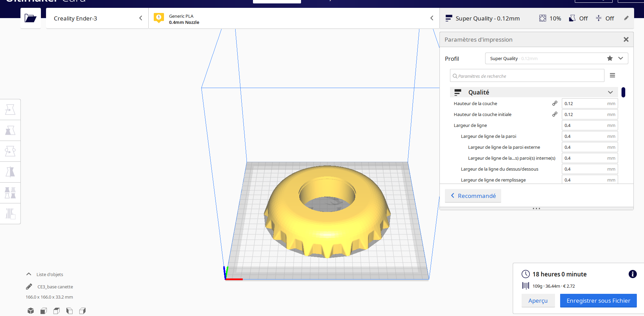Click pencil icon next to CE3_base canette
The height and width of the screenshot is (316, 644).
point(29,287)
